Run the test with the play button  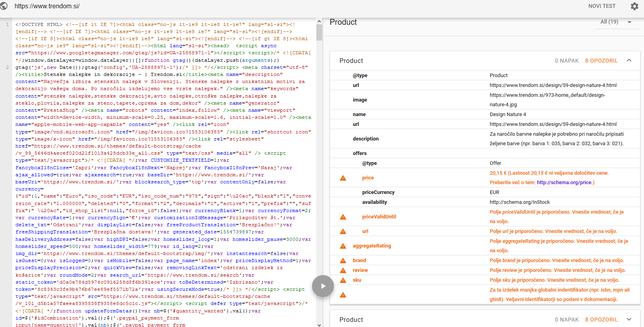(x=323, y=286)
